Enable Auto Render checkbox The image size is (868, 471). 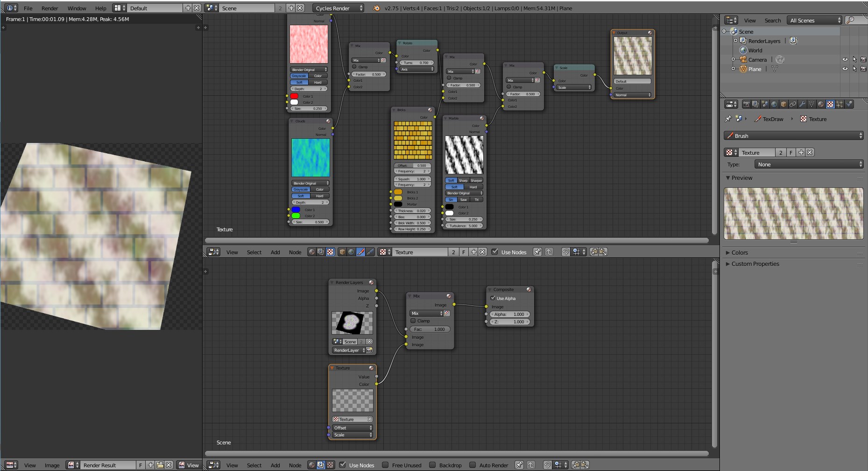(473, 465)
